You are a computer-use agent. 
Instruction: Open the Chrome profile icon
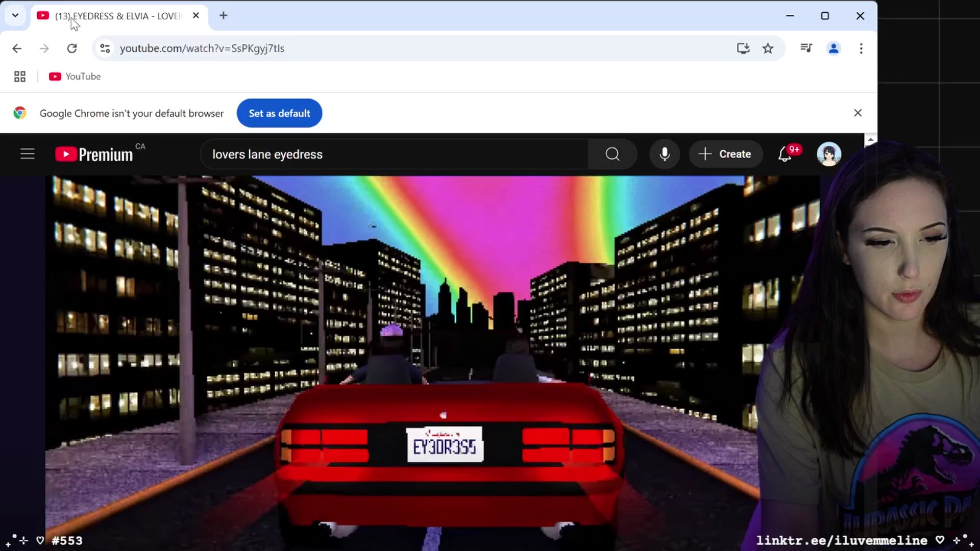click(834, 48)
